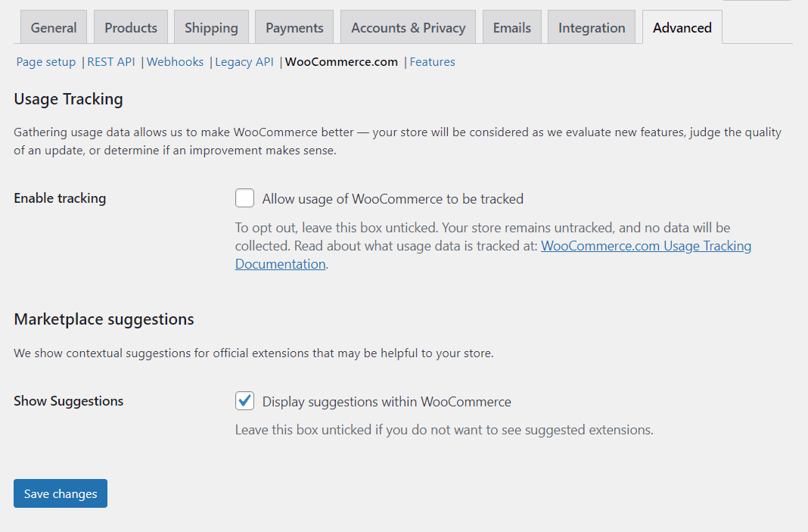Switch to the Emails tab
808x532 pixels.
tap(511, 26)
